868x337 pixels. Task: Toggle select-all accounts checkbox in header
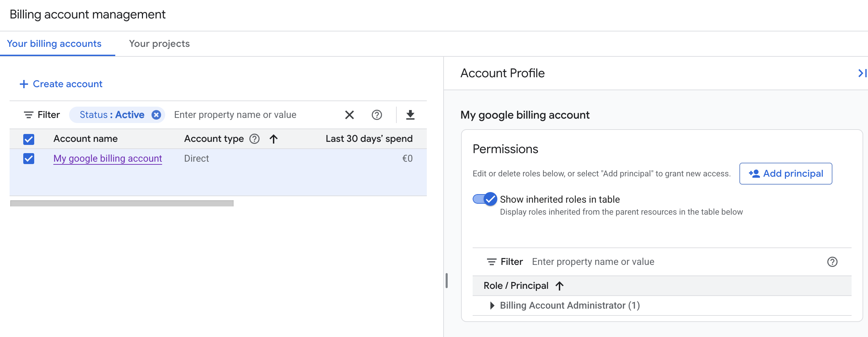pyautogui.click(x=29, y=139)
